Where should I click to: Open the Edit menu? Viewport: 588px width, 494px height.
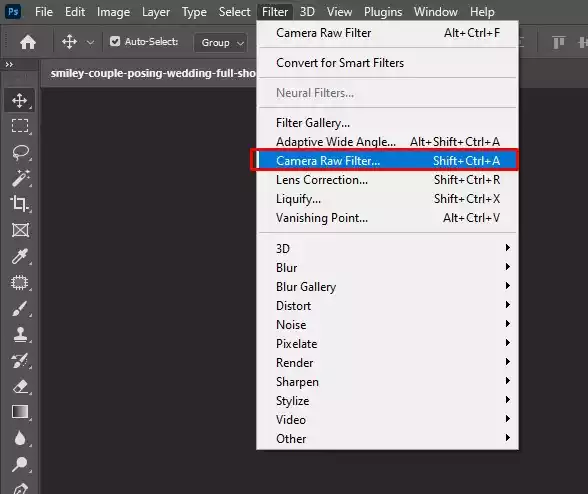pyautogui.click(x=75, y=12)
